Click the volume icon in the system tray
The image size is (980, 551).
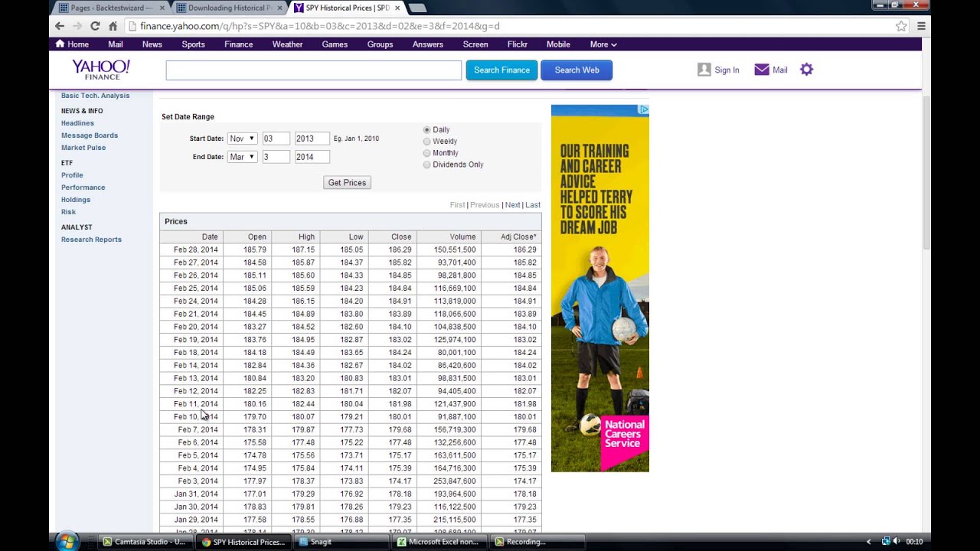897,542
